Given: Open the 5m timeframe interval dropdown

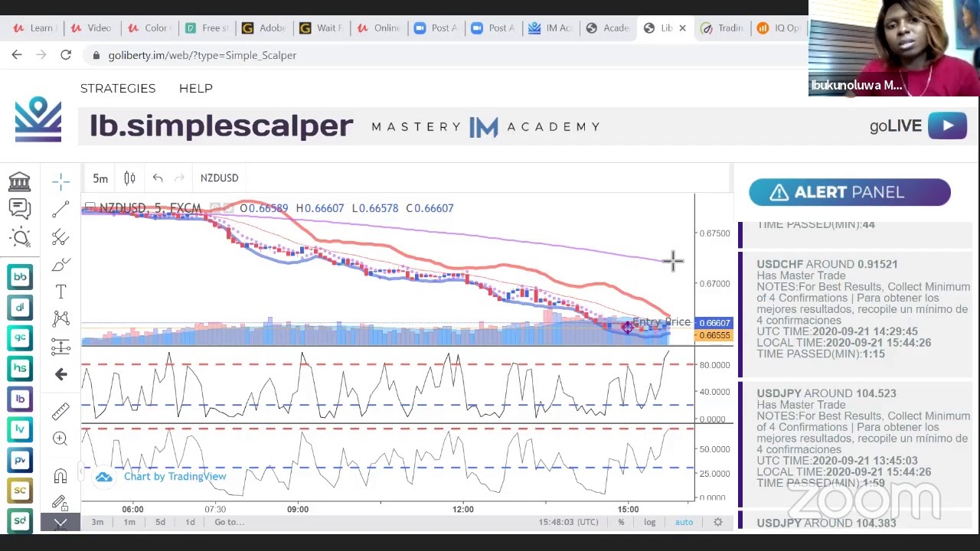Looking at the screenshot, I should click(x=100, y=178).
